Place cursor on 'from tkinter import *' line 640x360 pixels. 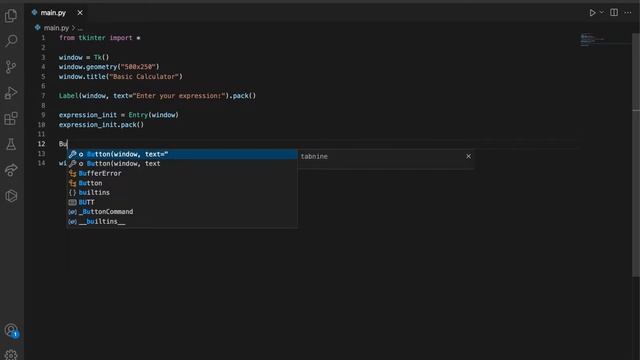100,38
